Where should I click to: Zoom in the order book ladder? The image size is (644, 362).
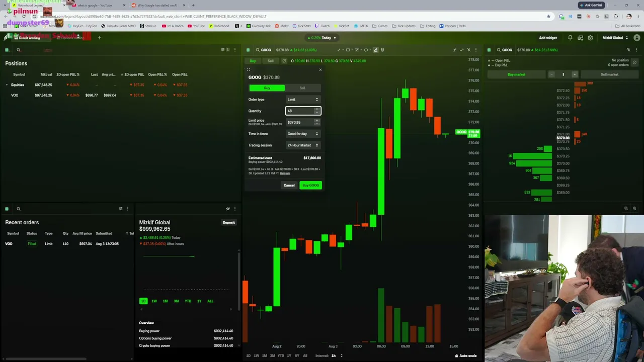point(634,208)
